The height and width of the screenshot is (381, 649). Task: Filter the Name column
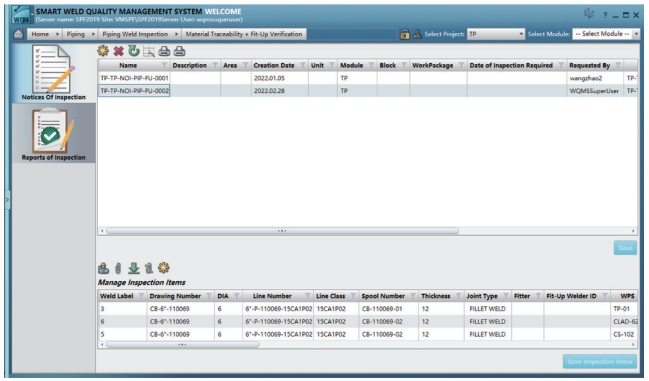click(164, 65)
